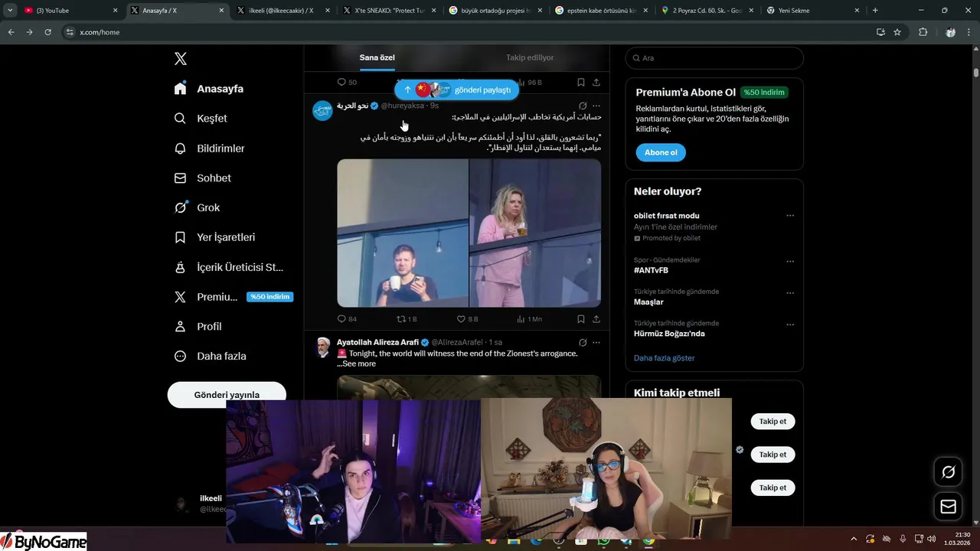
Task: Click Daha fazla göster link
Action: point(664,358)
